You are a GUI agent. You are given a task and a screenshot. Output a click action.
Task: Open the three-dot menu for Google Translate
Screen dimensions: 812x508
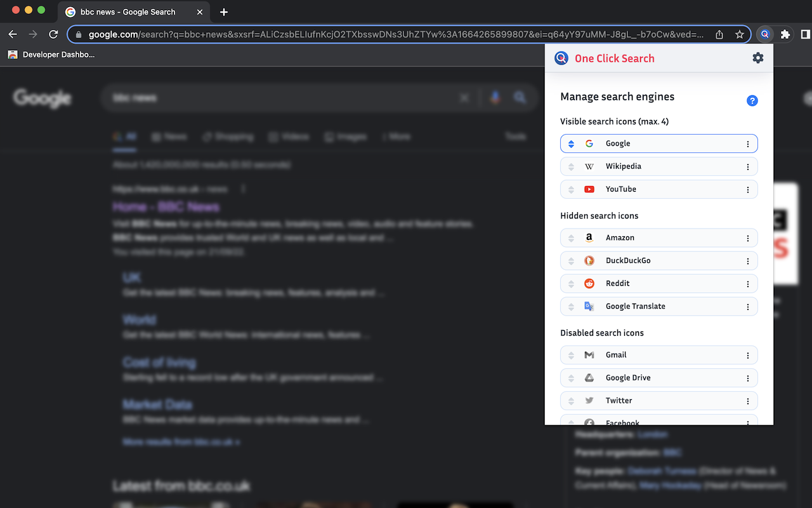click(x=748, y=307)
